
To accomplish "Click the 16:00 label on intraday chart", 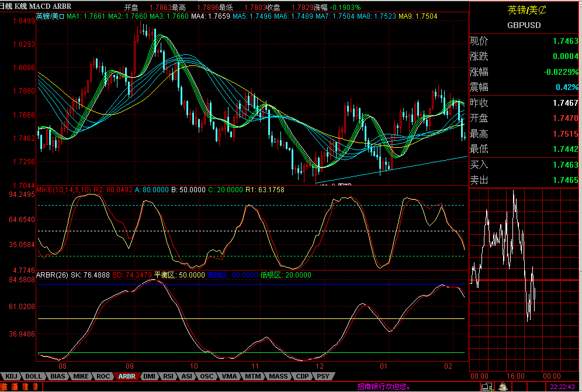I will tap(516, 376).
